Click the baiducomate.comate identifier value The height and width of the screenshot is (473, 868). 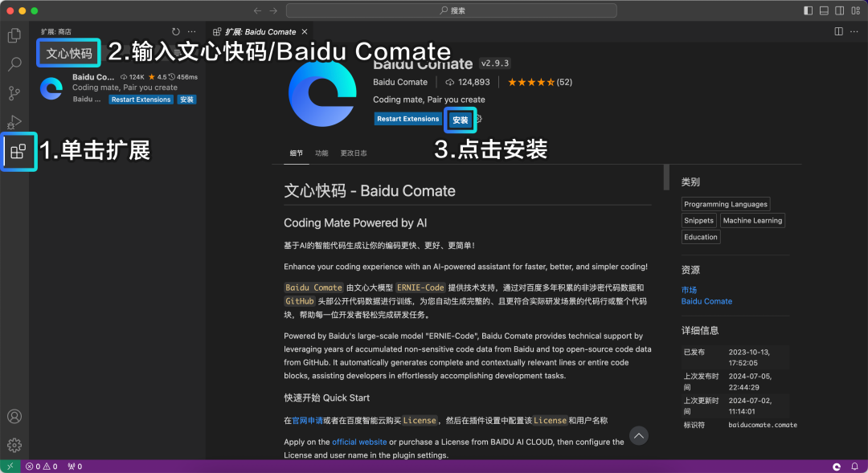click(762, 425)
